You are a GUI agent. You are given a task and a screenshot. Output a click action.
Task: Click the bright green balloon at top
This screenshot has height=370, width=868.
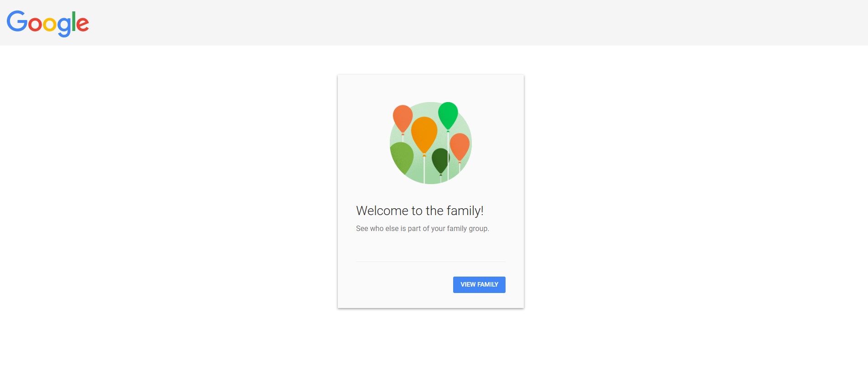(448, 115)
